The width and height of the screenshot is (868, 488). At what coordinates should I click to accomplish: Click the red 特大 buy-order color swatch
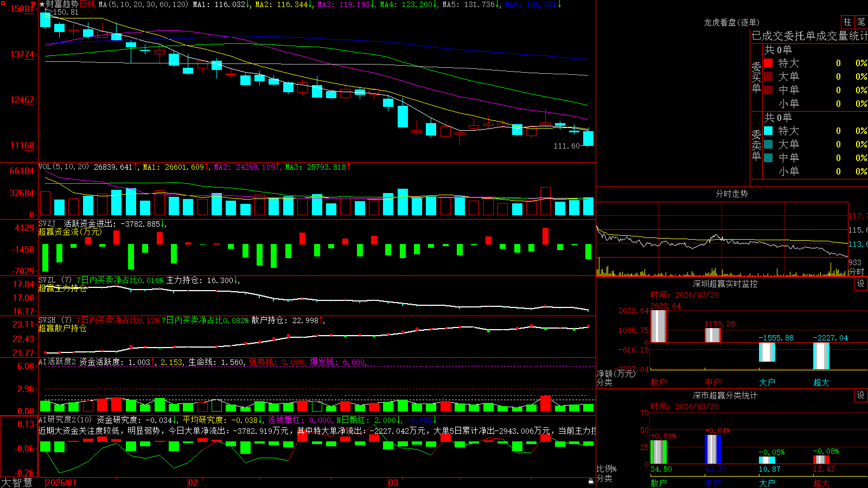pos(768,63)
